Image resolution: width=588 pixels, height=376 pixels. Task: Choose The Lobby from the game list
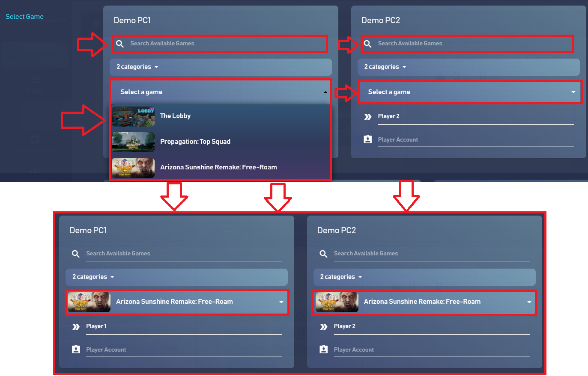pos(221,116)
